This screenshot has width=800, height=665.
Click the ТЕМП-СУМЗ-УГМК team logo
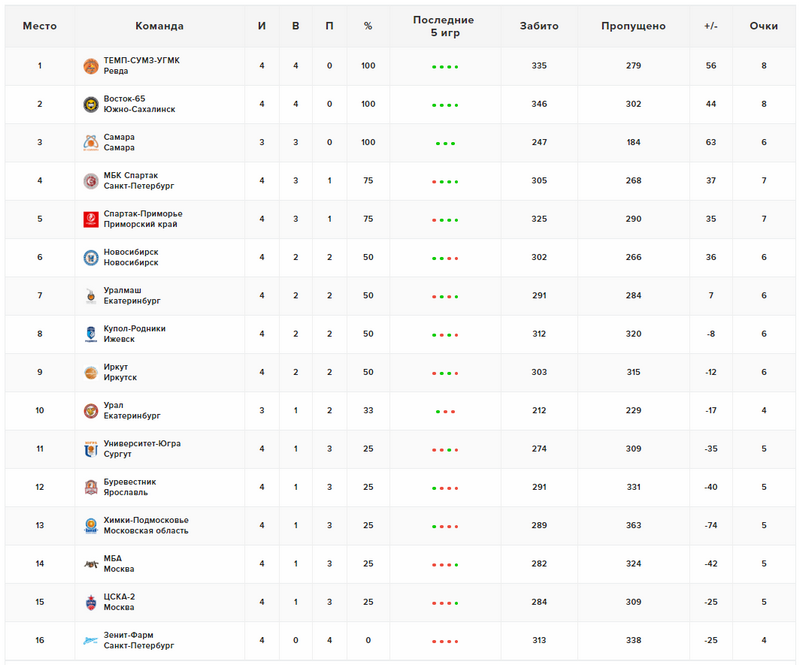tap(91, 66)
